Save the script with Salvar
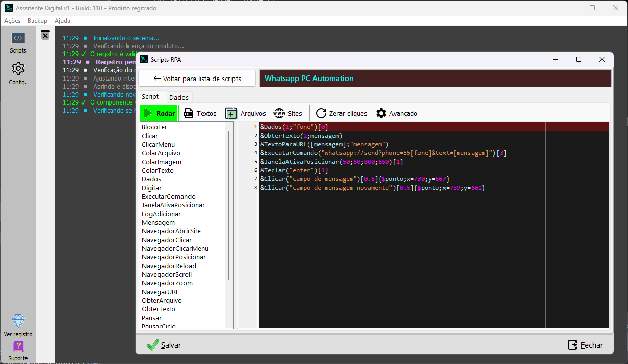 (x=164, y=345)
